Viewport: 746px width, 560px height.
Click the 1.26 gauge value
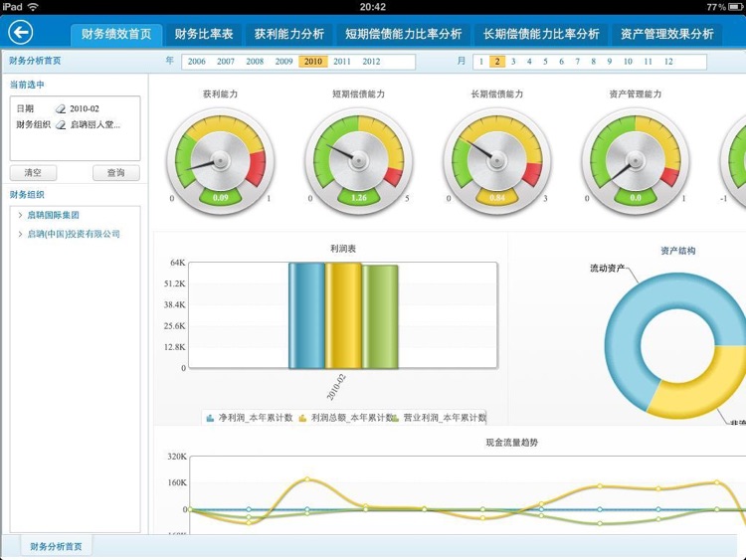pyautogui.click(x=359, y=198)
